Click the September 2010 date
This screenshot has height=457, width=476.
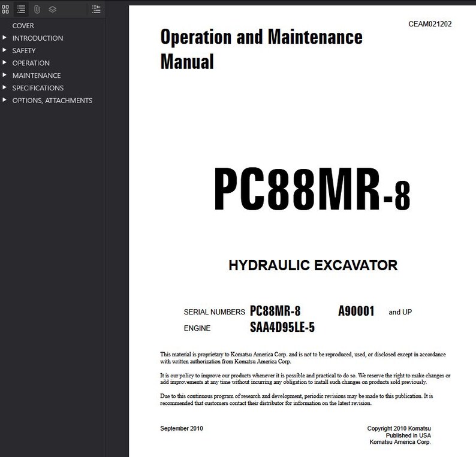tap(182, 428)
